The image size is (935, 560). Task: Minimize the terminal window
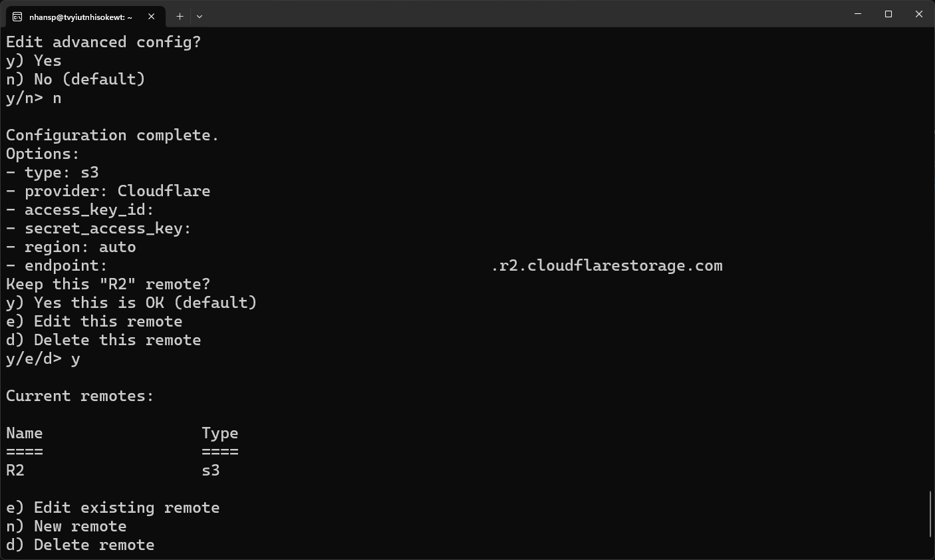858,14
